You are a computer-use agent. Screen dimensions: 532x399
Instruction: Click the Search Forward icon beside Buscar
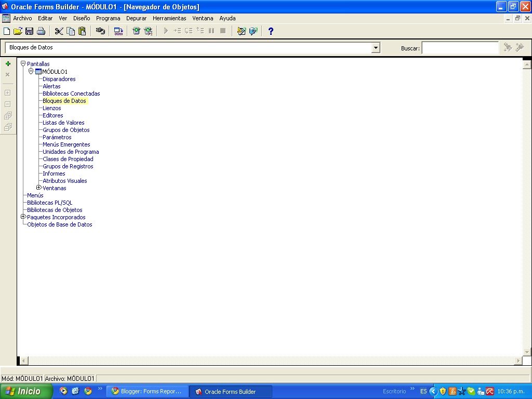[x=508, y=47]
